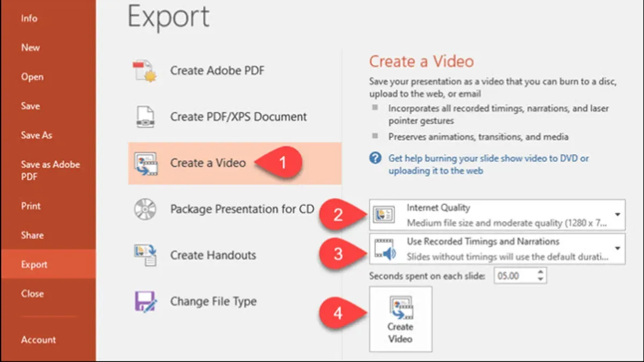Click the Create PDF/XPS Document icon
Screen dimensions: 644x362
pyautogui.click(x=145, y=117)
